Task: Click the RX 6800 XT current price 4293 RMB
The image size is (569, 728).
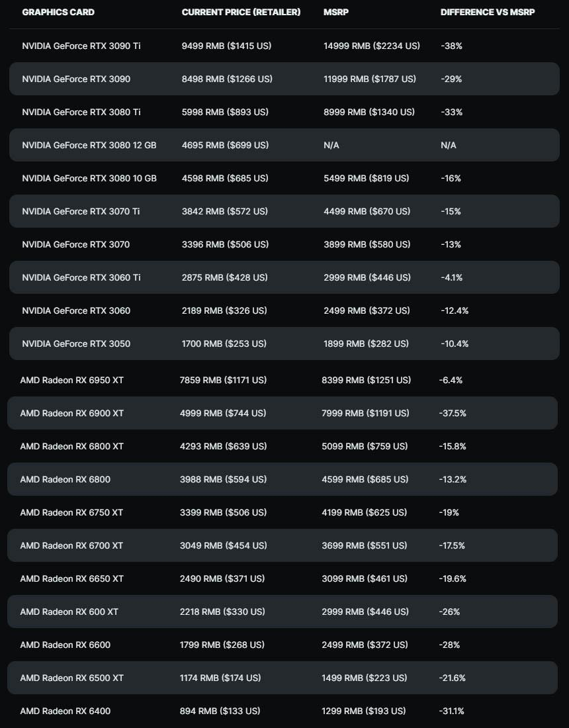Action: 223,446
